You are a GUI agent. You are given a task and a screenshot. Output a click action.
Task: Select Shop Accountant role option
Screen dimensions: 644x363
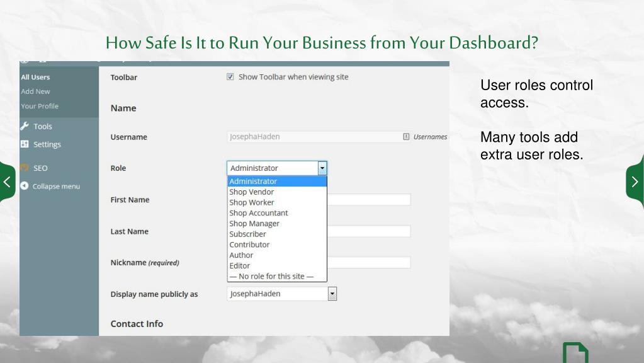click(x=277, y=213)
